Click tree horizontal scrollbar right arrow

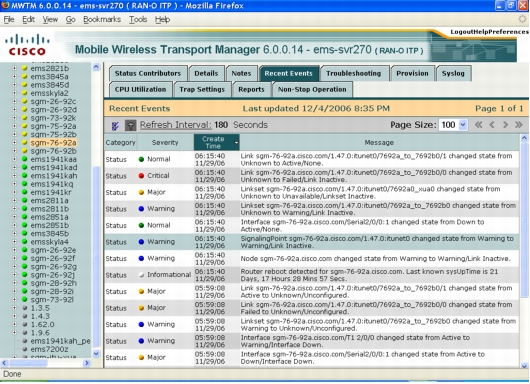coord(87,363)
